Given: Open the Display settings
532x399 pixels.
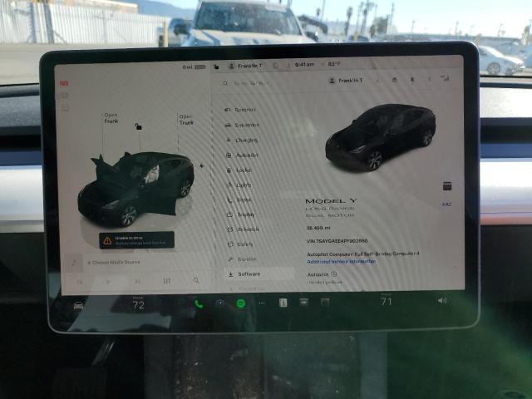Looking at the screenshot, I should click(241, 214).
